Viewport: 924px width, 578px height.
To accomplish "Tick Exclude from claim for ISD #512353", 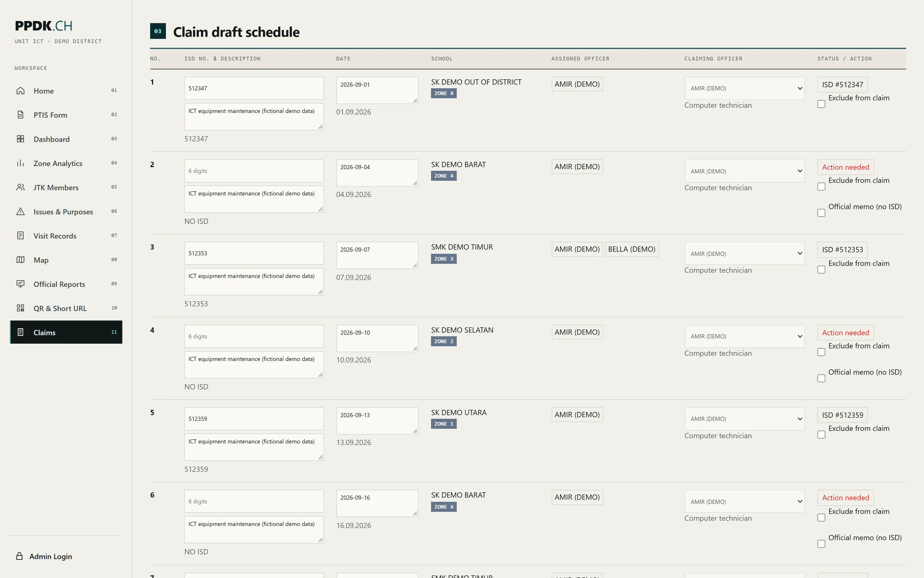I will point(821,269).
